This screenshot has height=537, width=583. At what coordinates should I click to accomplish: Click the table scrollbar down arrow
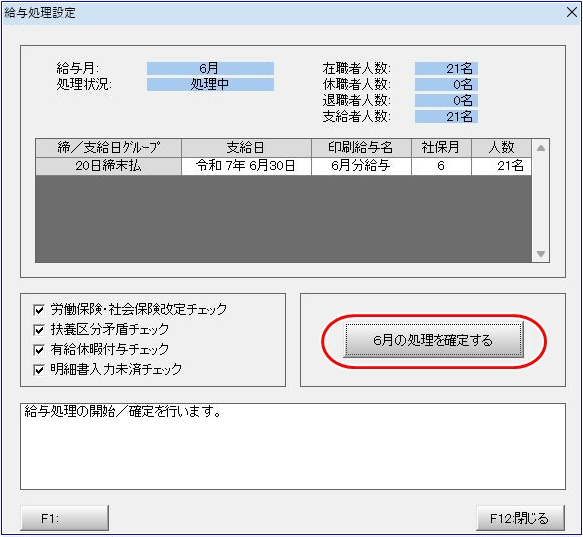coord(541,254)
